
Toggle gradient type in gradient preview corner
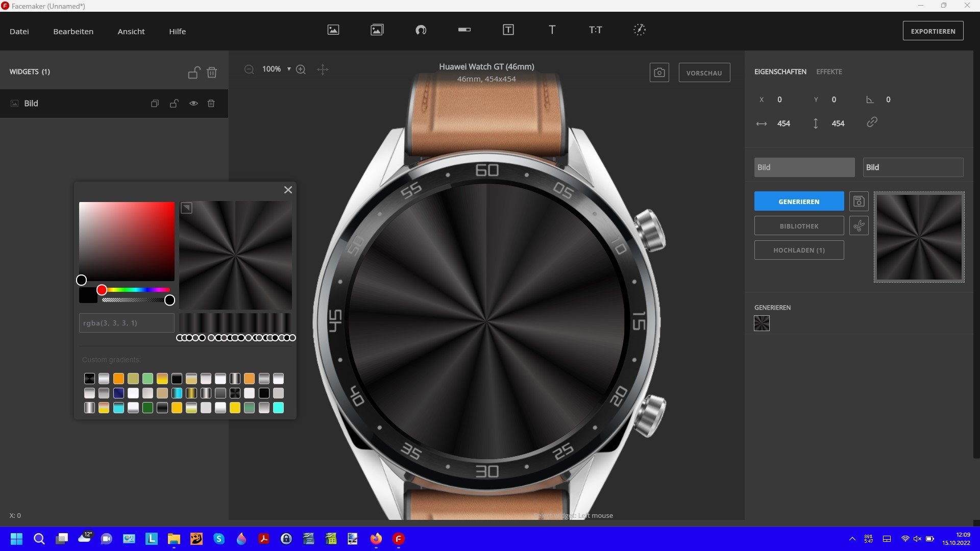point(187,208)
